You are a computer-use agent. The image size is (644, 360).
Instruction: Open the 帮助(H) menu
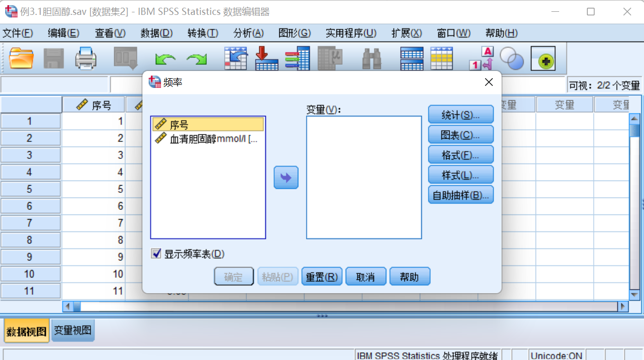pyautogui.click(x=502, y=33)
